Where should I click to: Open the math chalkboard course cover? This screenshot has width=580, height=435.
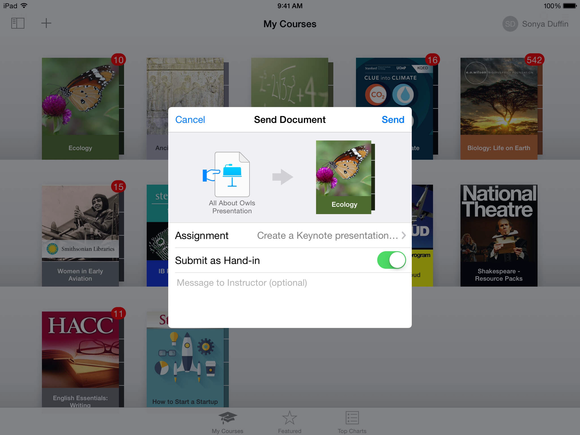click(x=292, y=82)
